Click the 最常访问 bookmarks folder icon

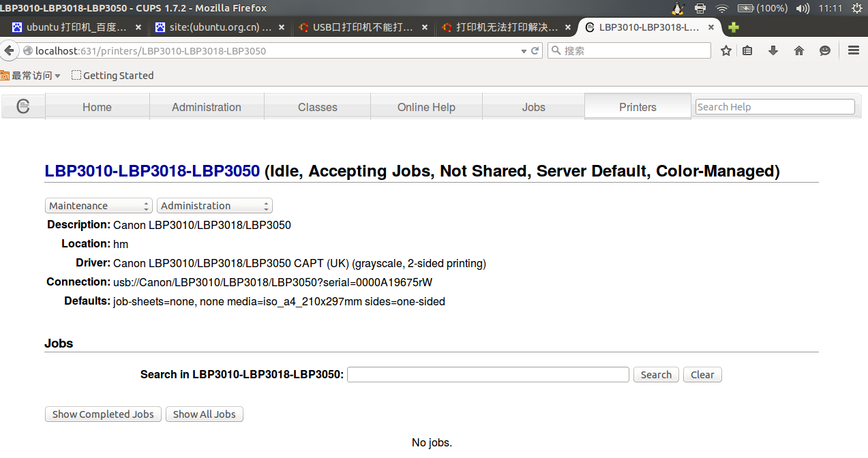pos(5,75)
